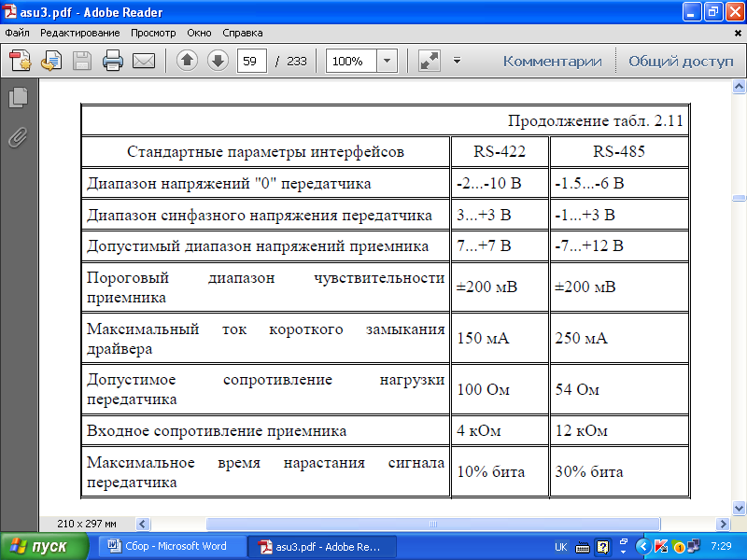747x560 pixels.
Task: Click the yellow security alert tray icon
Action: [679, 547]
